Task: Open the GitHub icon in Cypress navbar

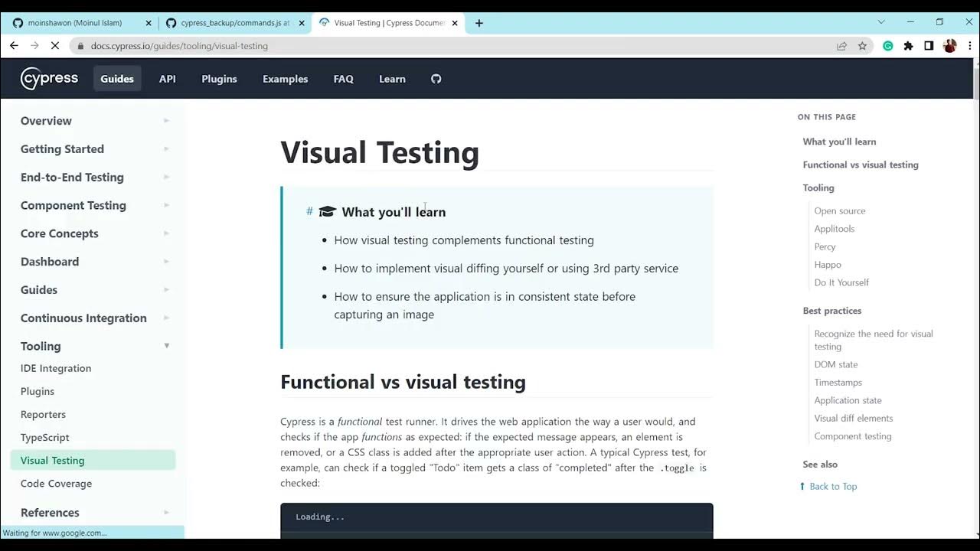Action: tap(436, 79)
